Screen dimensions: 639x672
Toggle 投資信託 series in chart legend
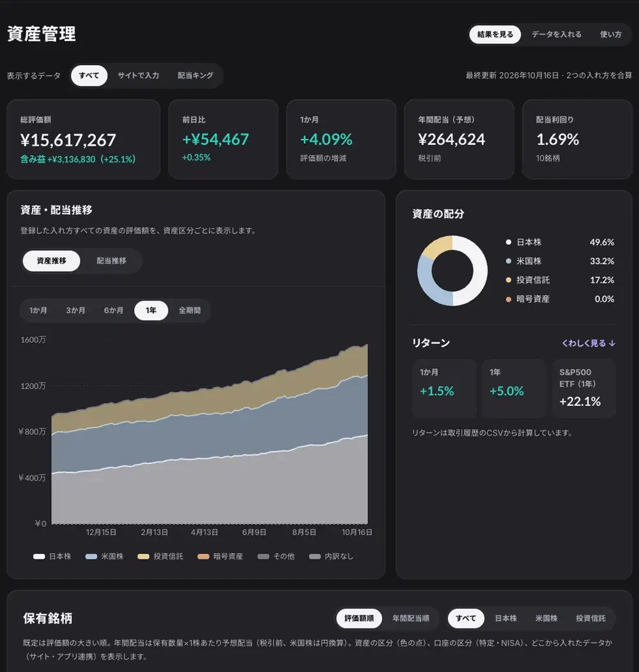pyautogui.click(x=160, y=556)
